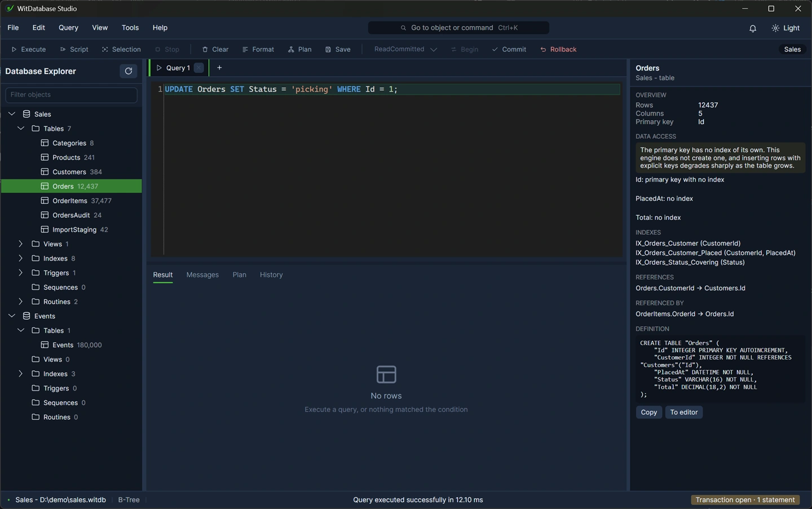Select Events table with 180,000 rows
This screenshot has height=509, width=812.
[x=71, y=345]
